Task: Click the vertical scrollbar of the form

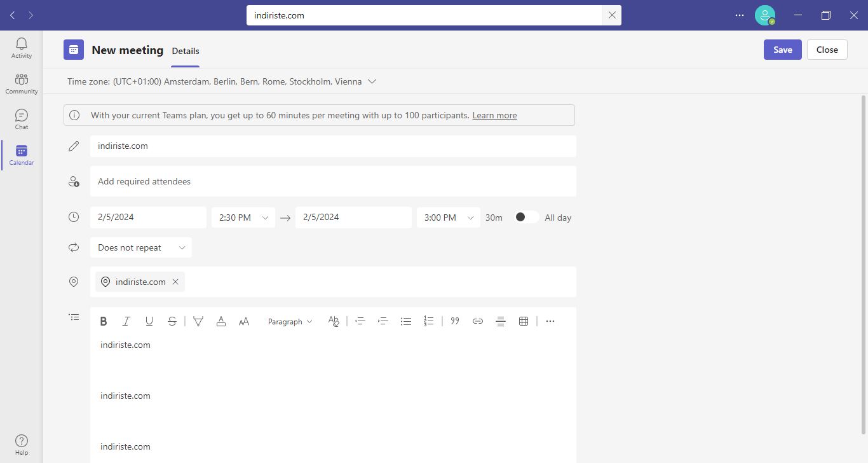Action: click(864, 264)
